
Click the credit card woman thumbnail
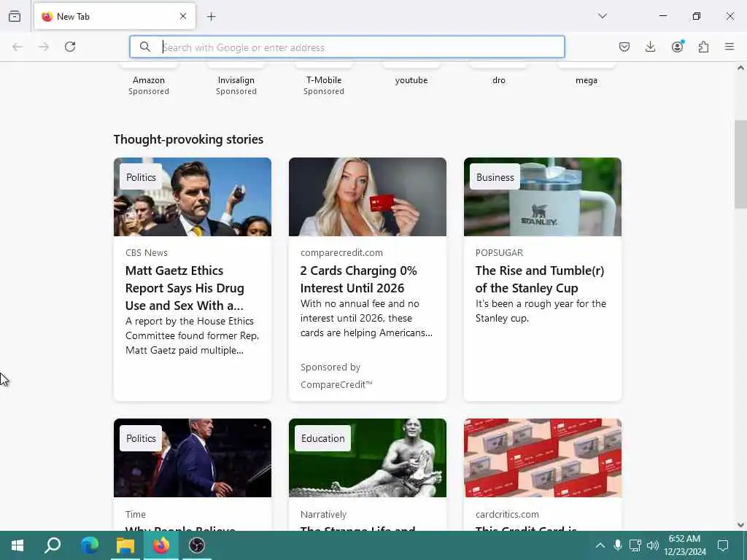(x=368, y=197)
